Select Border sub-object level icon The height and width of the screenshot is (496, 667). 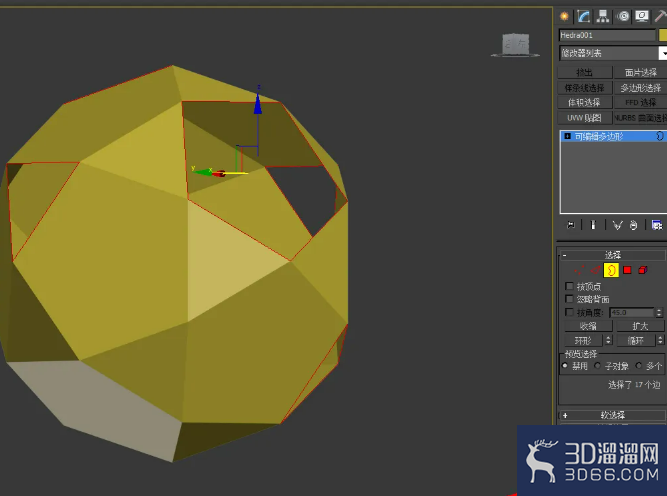(611, 270)
